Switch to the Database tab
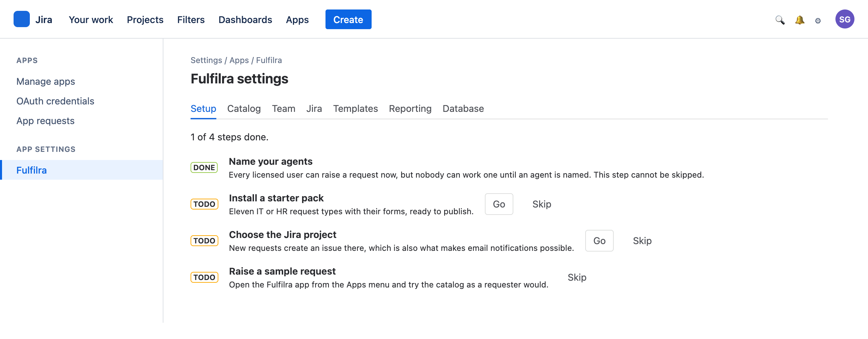 463,109
